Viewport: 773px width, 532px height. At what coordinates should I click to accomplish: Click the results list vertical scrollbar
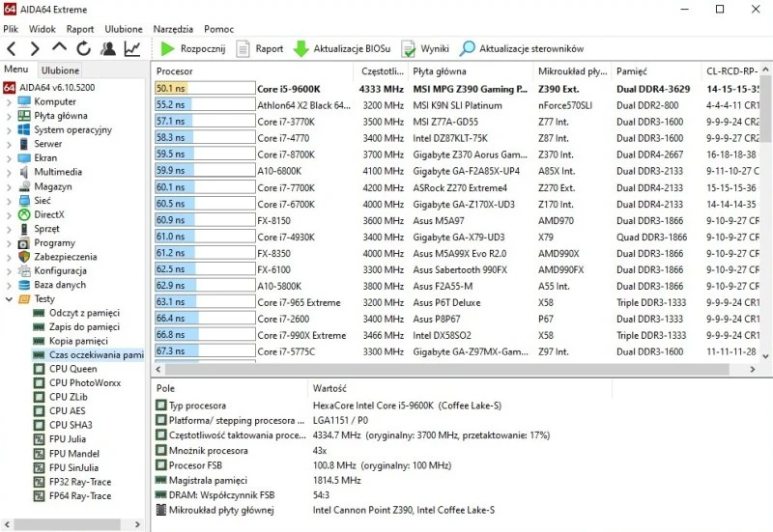tap(765, 222)
